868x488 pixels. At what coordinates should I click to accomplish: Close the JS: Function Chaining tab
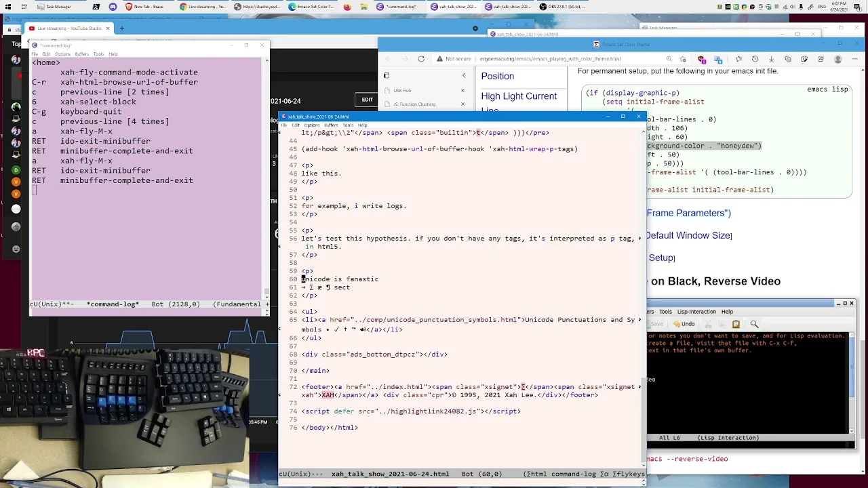(x=463, y=104)
